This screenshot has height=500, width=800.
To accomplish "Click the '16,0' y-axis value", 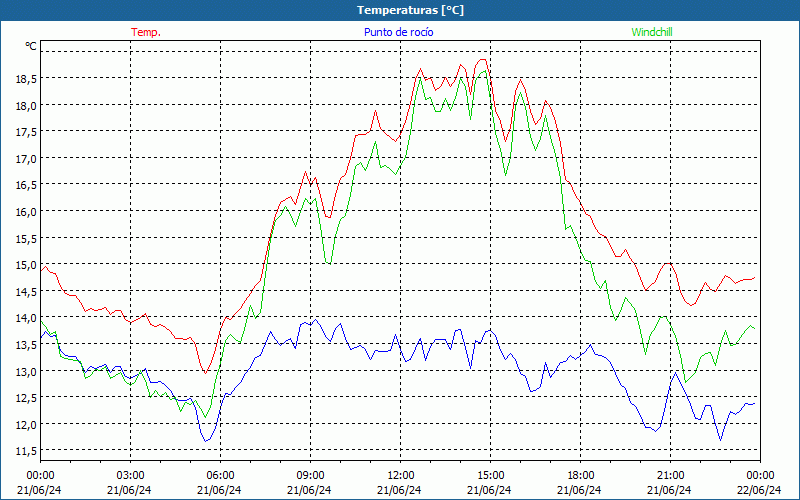I will click(26, 212).
